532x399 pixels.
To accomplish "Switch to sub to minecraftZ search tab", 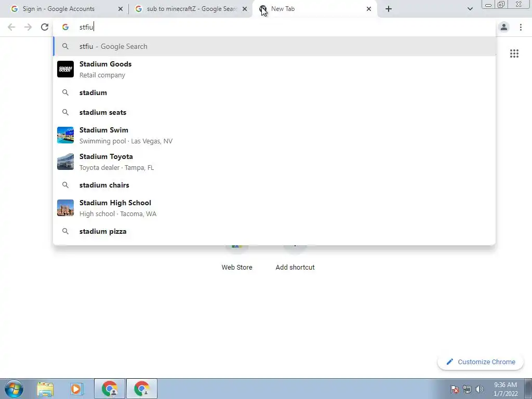I will 191,9.
